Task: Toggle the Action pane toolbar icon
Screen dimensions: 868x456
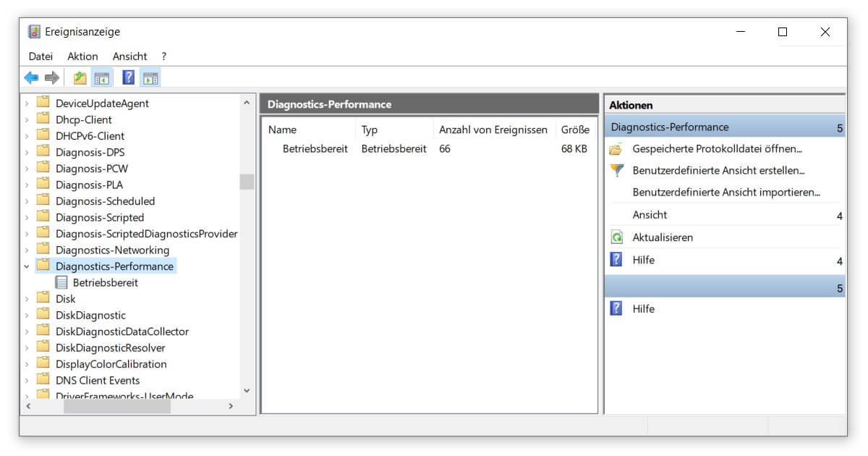Action: (150, 77)
